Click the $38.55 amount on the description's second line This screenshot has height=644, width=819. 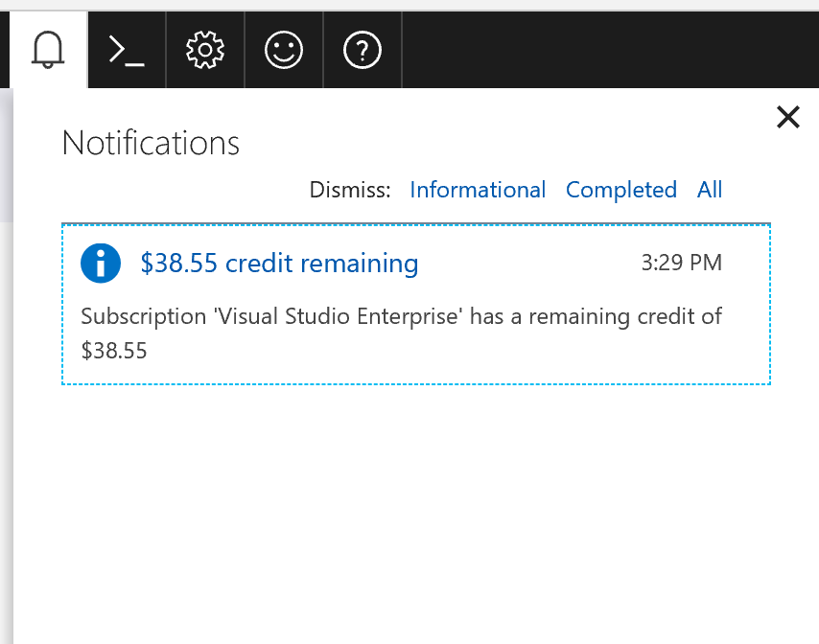[114, 351]
